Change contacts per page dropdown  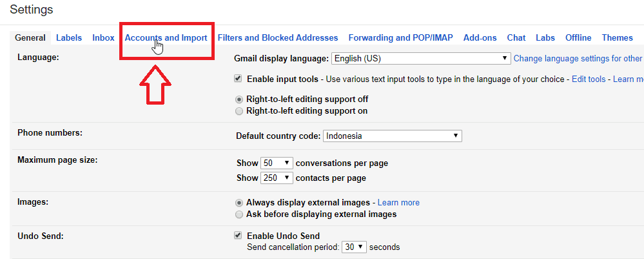click(277, 178)
